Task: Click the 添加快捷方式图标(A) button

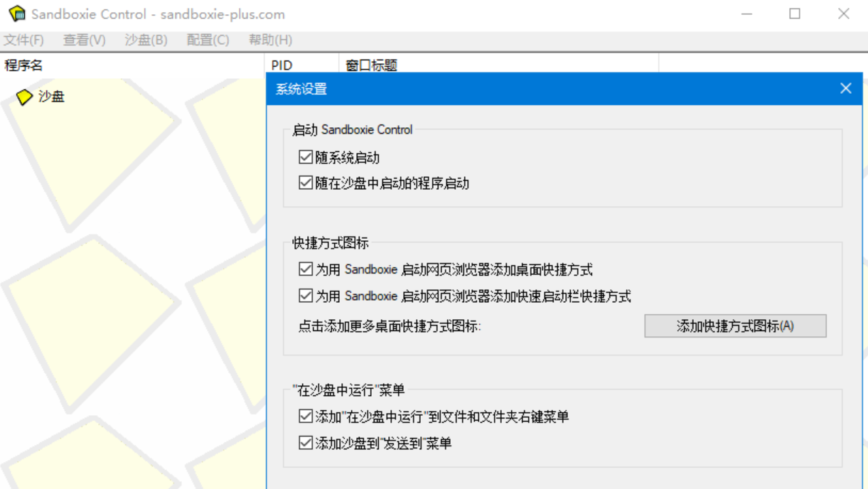Action: coord(735,326)
